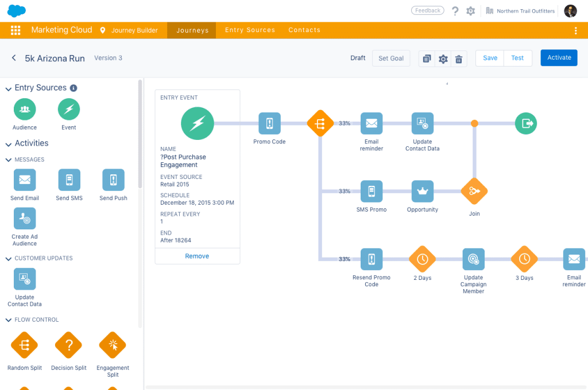Click the Salesforce cloud logo
Image resolution: width=588 pixels, height=390 pixels.
click(17, 10)
